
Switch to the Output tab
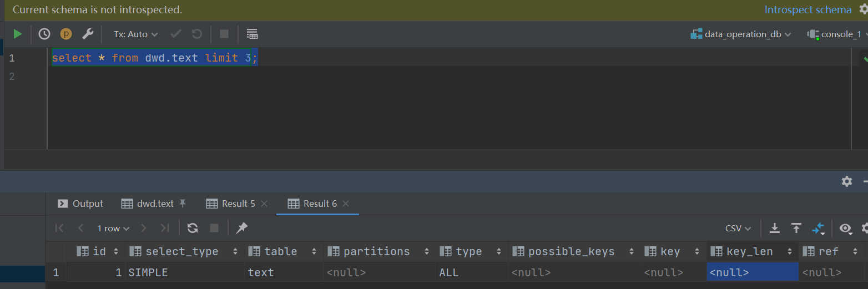click(x=80, y=204)
